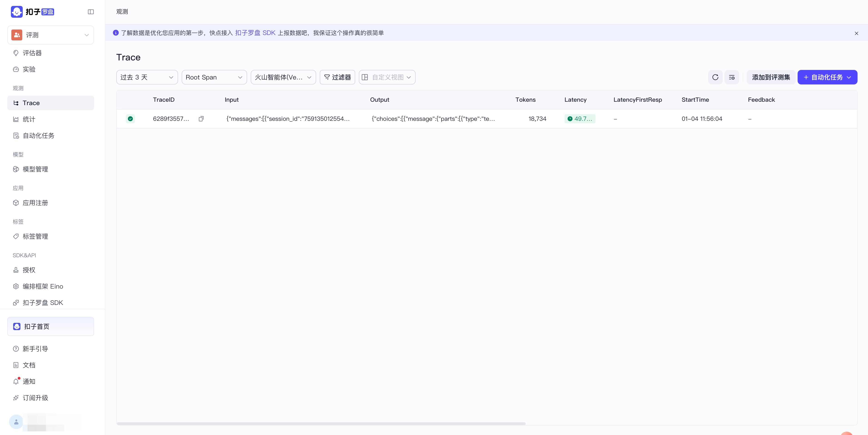The image size is (868, 435).
Task: Select Trace in the sidebar
Action: pyautogui.click(x=51, y=103)
